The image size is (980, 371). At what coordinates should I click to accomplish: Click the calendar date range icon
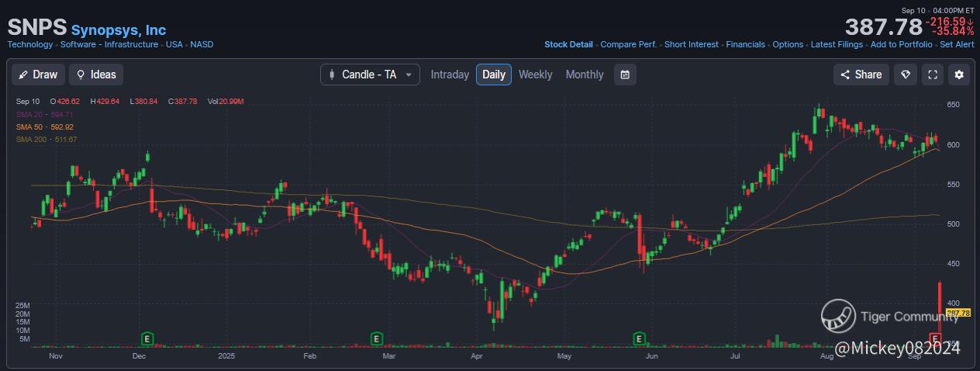pyautogui.click(x=625, y=75)
